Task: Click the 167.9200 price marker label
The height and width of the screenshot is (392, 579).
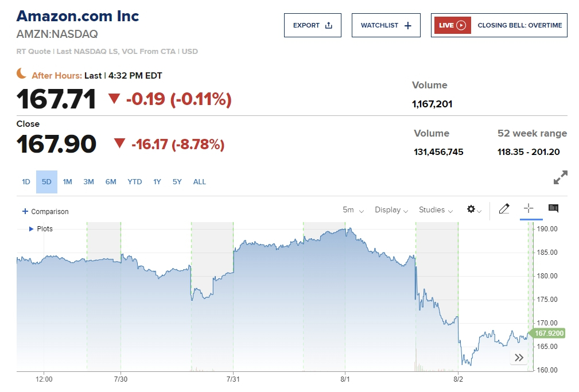Action: [549, 333]
